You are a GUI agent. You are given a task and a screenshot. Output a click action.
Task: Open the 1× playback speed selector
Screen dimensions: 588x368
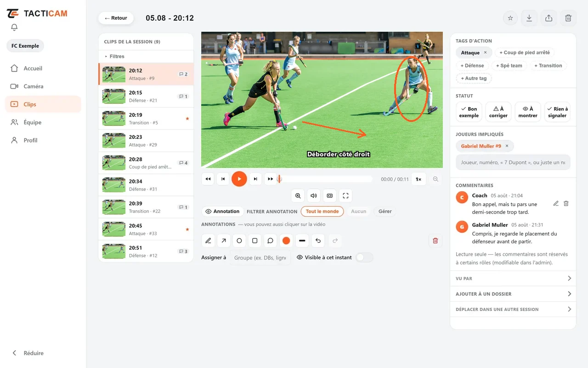418,179
